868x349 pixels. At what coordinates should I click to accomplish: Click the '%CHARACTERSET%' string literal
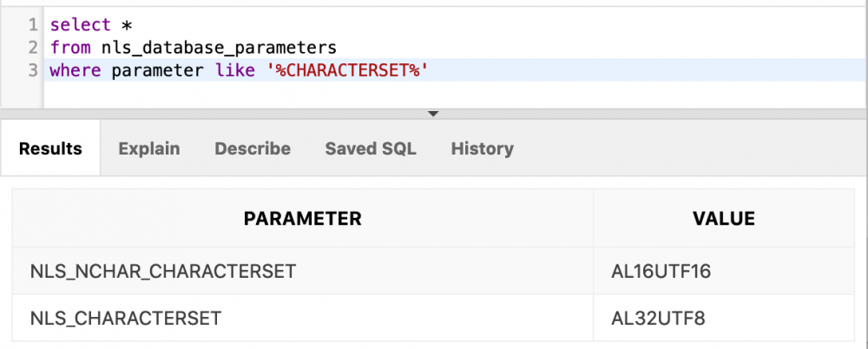(346, 69)
